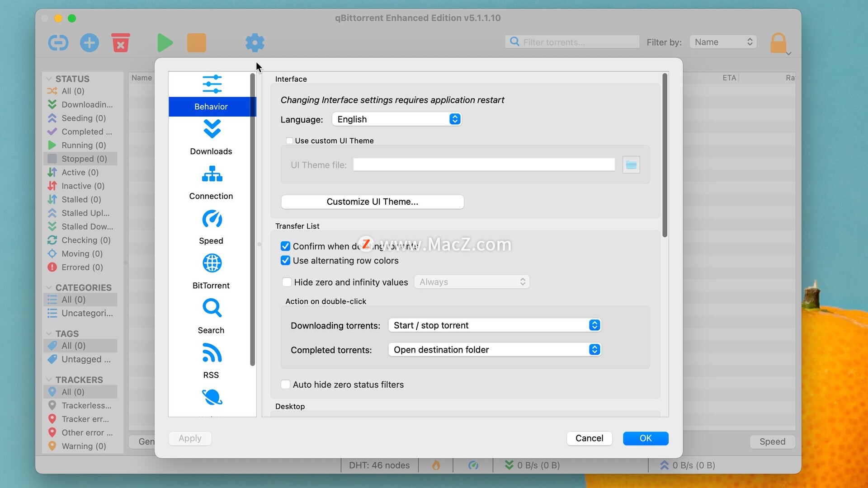Click the orange Stop torrents icon
The width and height of the screenshot is (868, 488).
click(197, 42)
